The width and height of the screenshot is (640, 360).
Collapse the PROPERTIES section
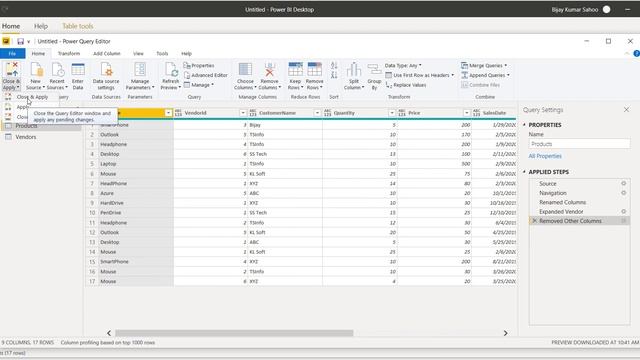tap(524, 124)
